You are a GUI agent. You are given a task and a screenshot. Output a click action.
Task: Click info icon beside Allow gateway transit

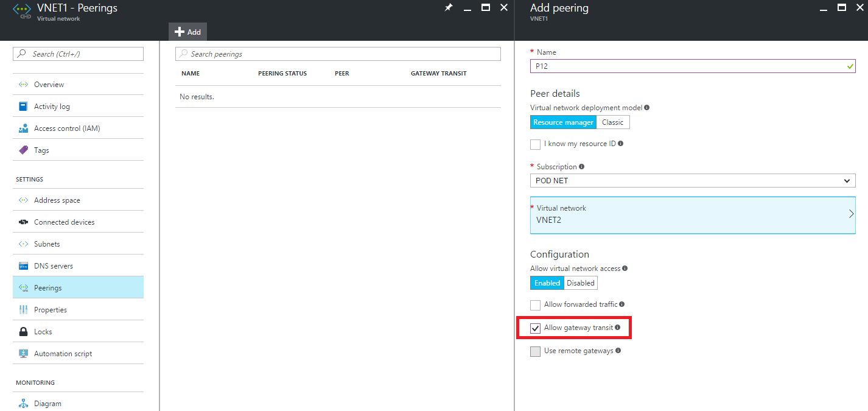click(x=618, y=328)
